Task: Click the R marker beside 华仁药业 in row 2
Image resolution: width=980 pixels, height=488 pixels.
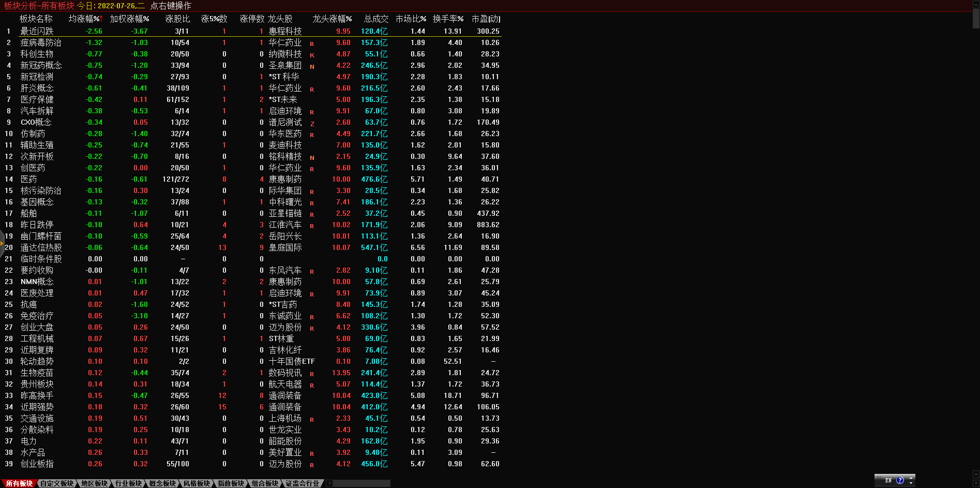Action: click(x=312, y=44)
